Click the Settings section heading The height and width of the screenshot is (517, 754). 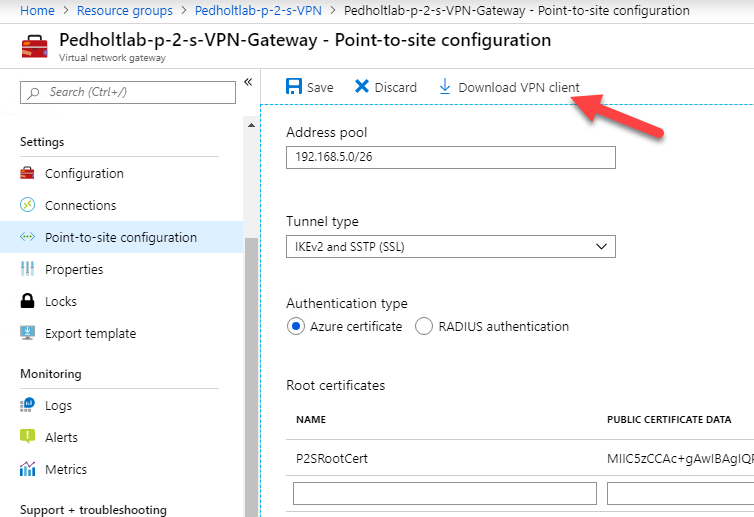(x=42, y=142)
